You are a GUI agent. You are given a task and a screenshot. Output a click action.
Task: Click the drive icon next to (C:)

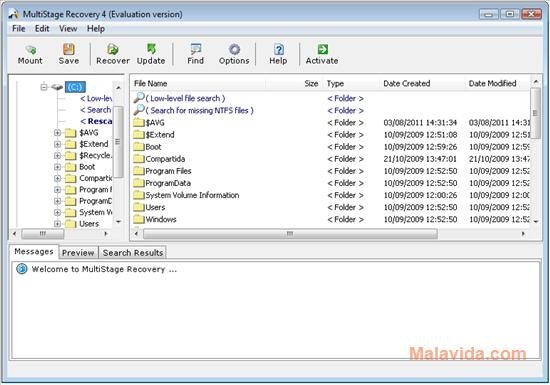[x=57, y=87]
